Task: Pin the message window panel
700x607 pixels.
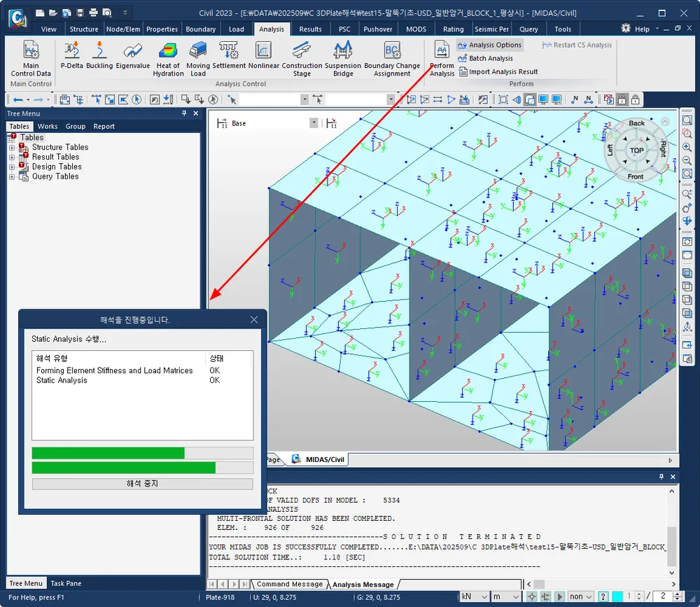Action: (x=661, y=477)
